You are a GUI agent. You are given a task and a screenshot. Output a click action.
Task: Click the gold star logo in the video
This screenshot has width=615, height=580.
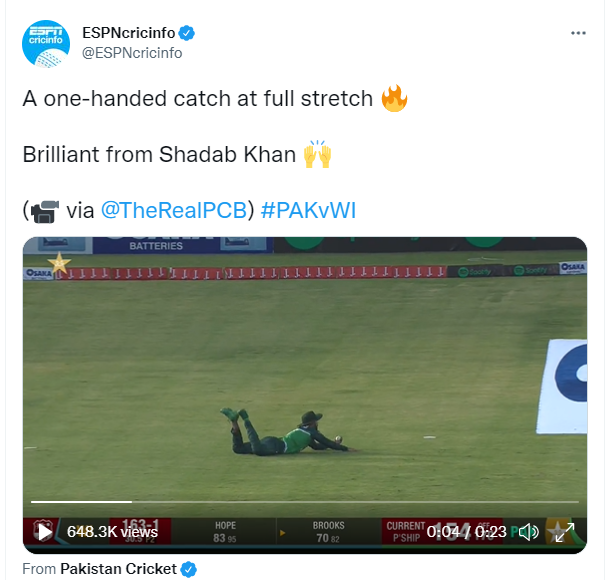[x=59, y=263]
